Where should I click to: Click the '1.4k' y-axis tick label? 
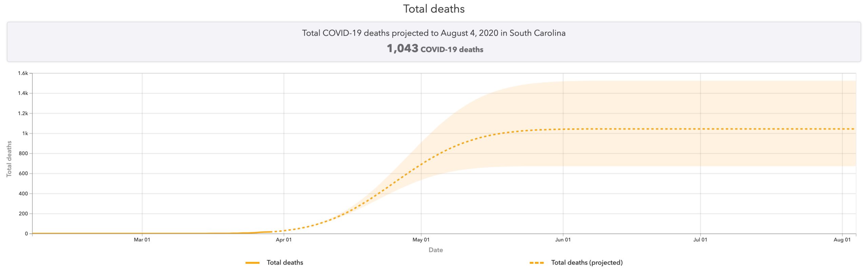23,93
